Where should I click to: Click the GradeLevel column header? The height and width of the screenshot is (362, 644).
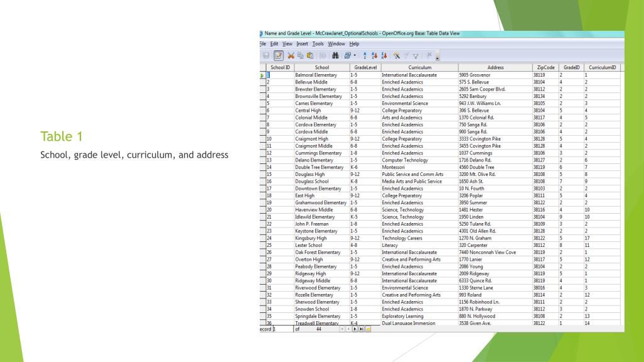365,67
